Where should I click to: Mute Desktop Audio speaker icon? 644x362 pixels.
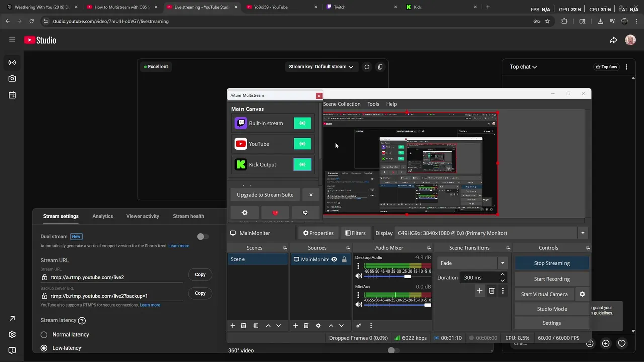click(359, 276)
